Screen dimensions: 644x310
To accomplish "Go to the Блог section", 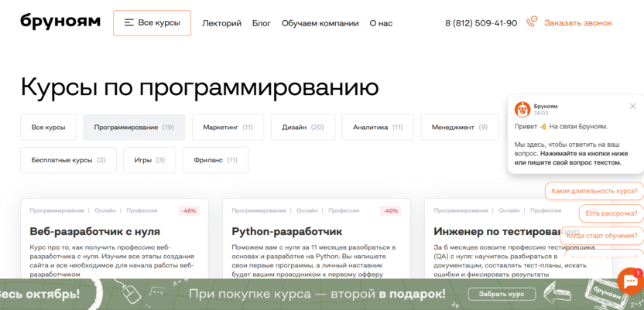I will tap(262, 23).
